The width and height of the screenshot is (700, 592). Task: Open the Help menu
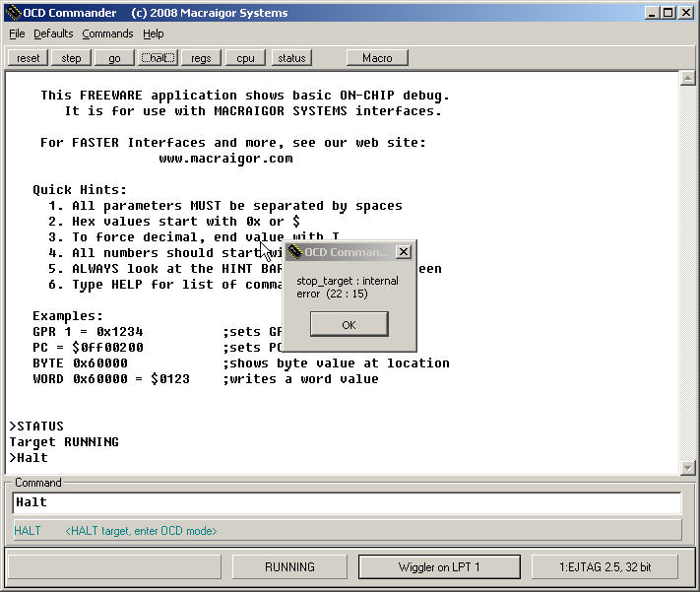(x=154, y=33)
